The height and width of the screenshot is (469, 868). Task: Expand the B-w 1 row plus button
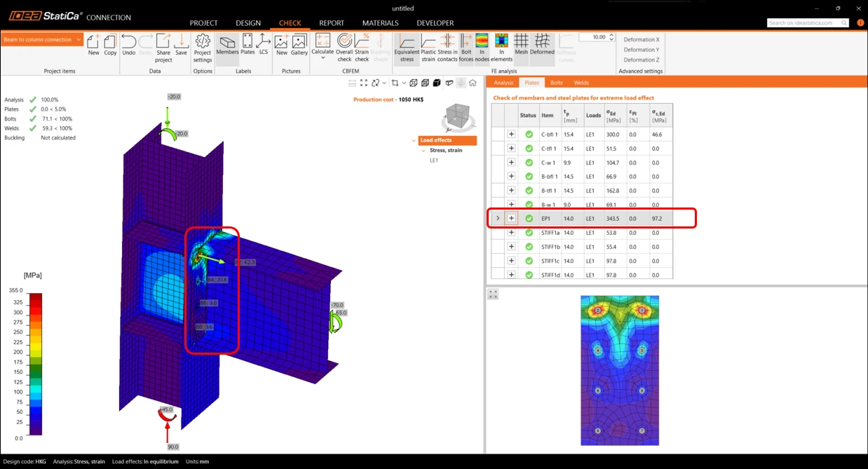point(511,205)
